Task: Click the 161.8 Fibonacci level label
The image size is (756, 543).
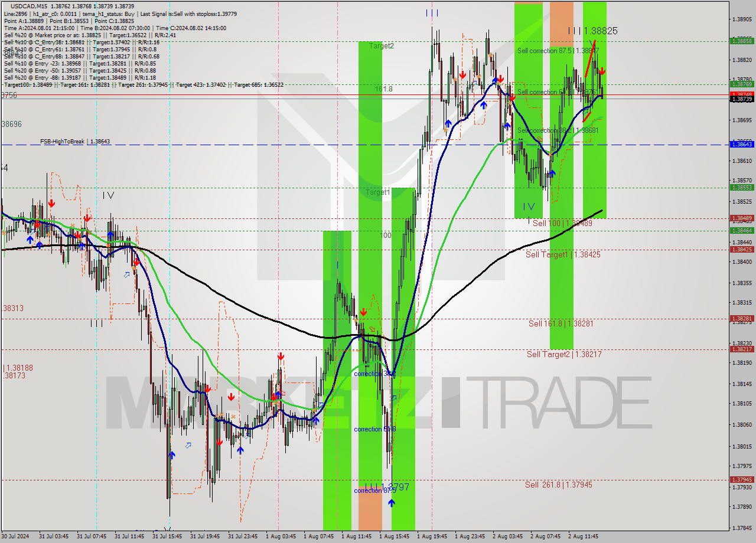Action: click(384, 89)
